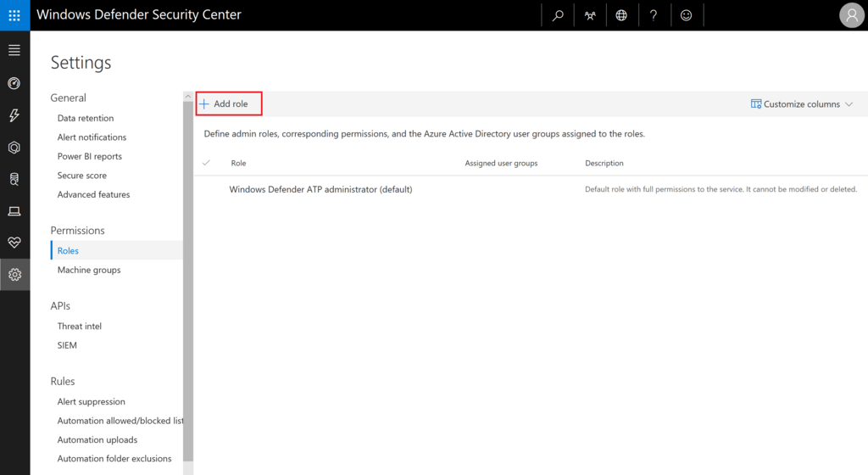Open the Customize columns dropdown
The image size is (868, 475).
point(802,104)
